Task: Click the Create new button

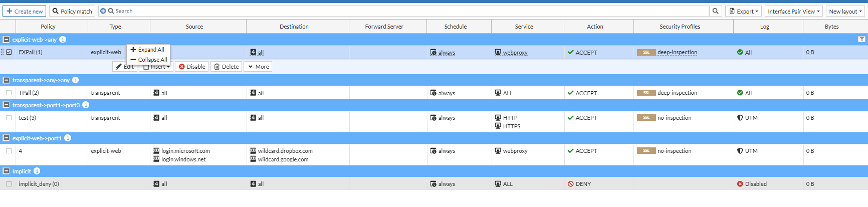Action: click(25, 11)
